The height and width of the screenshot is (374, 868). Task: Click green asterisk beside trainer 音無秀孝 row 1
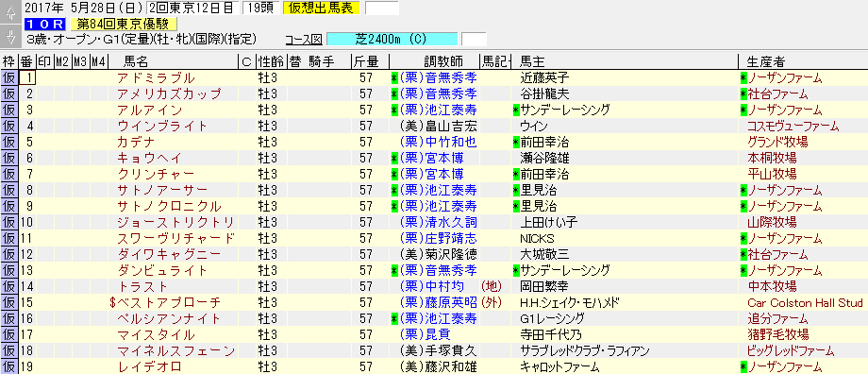pyautogui.click(x=394, y=77)
